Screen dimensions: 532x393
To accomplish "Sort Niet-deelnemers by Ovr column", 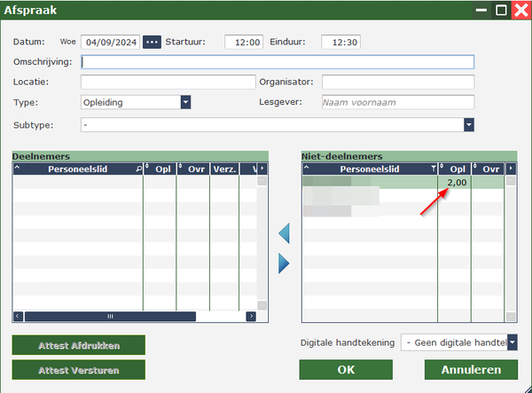I will (x=488, y=169).
